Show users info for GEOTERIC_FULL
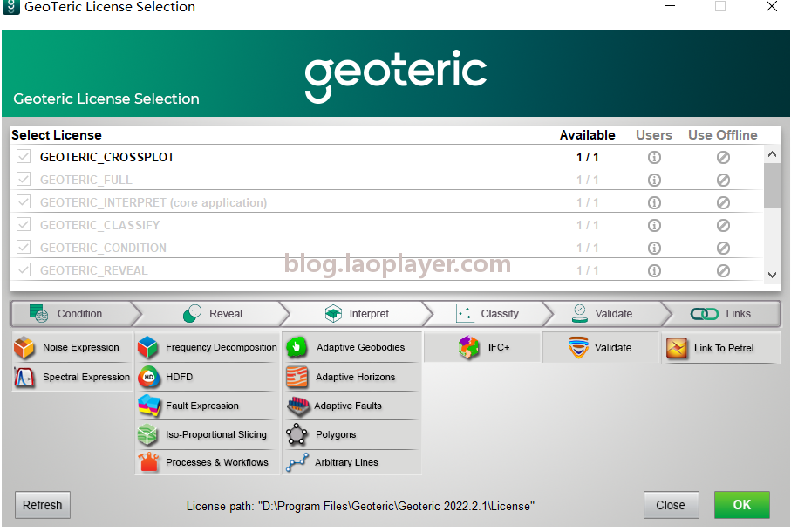The image size is (791, 532). [654, 180]
